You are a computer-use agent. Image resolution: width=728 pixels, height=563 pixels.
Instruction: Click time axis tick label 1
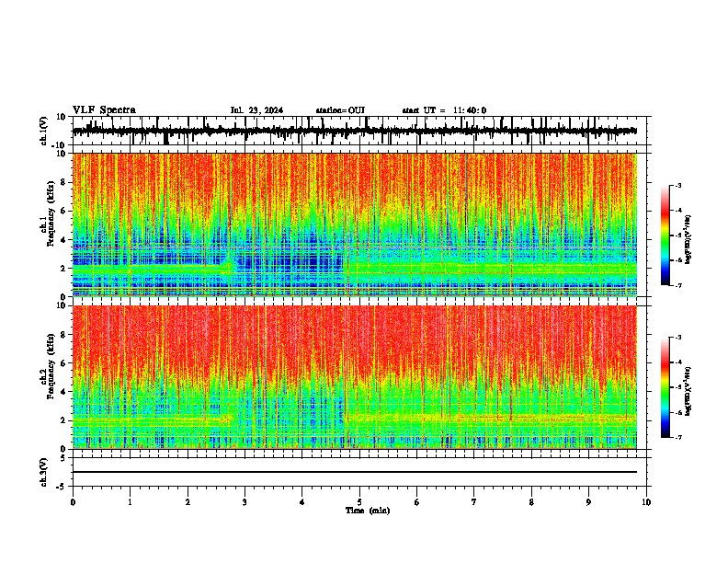(130, 502)
